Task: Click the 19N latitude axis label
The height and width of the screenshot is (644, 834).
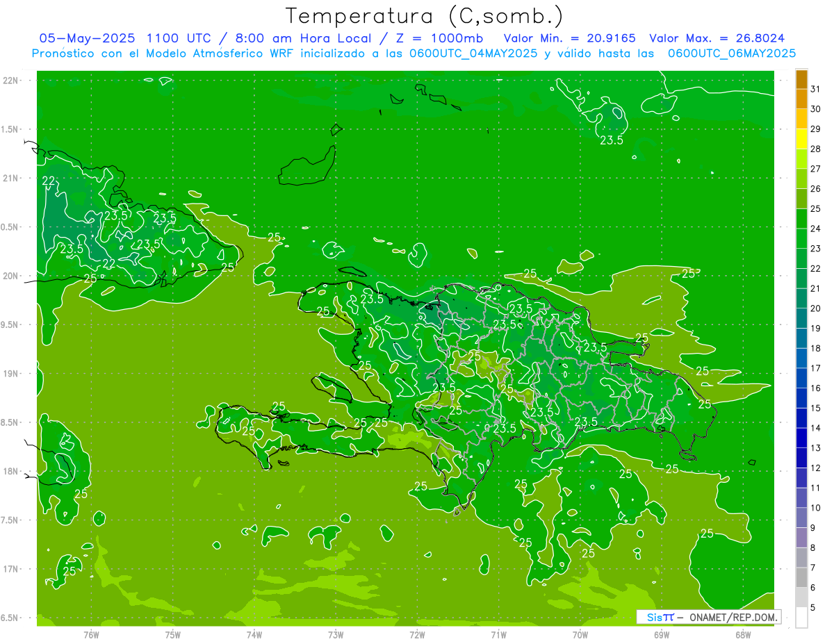Action: pyautogui.click(x=11, y=374)
